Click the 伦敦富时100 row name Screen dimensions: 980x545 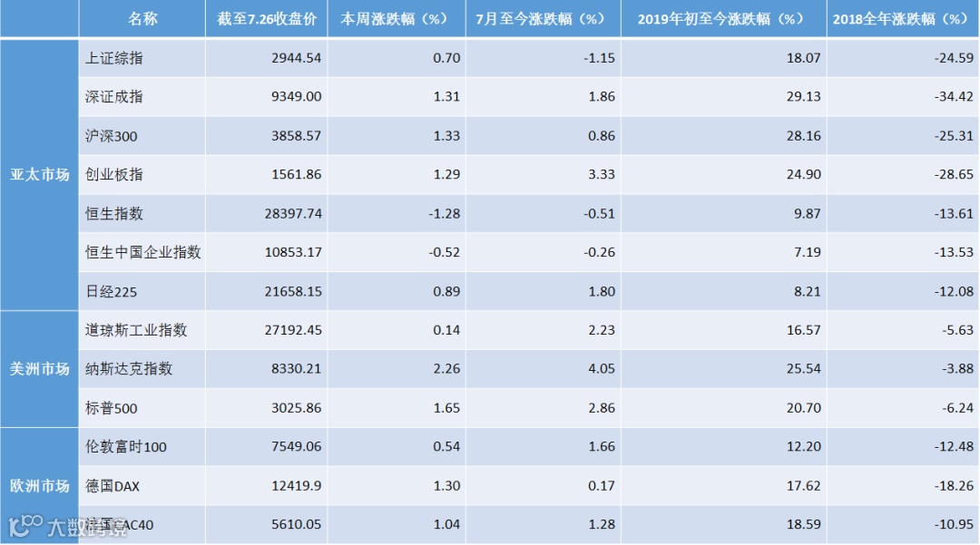[125, 447]
